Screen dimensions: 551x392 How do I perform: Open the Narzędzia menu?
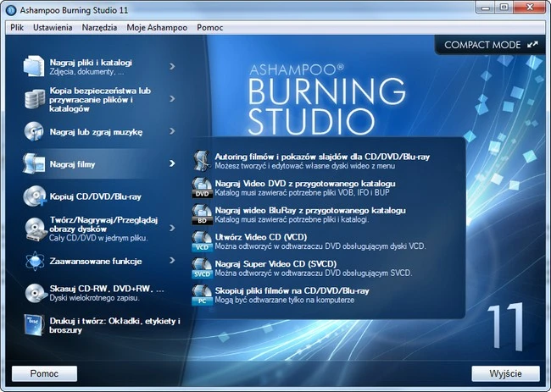tap(99, 27)
